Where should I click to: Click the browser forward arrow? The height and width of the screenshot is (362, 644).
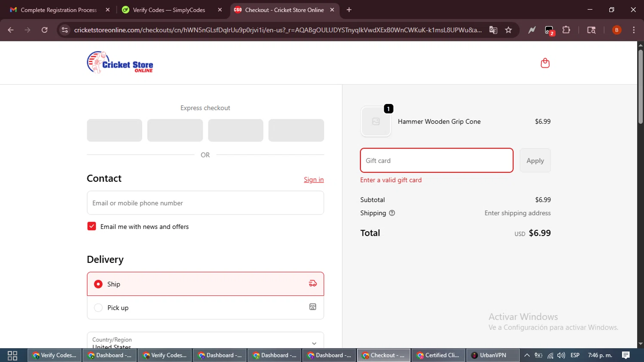point(27,30)
